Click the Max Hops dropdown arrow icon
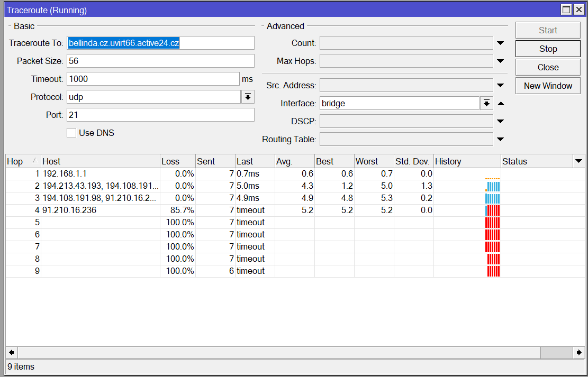The width and height of the screenshot is (588, 377). [x=500, y=60]
